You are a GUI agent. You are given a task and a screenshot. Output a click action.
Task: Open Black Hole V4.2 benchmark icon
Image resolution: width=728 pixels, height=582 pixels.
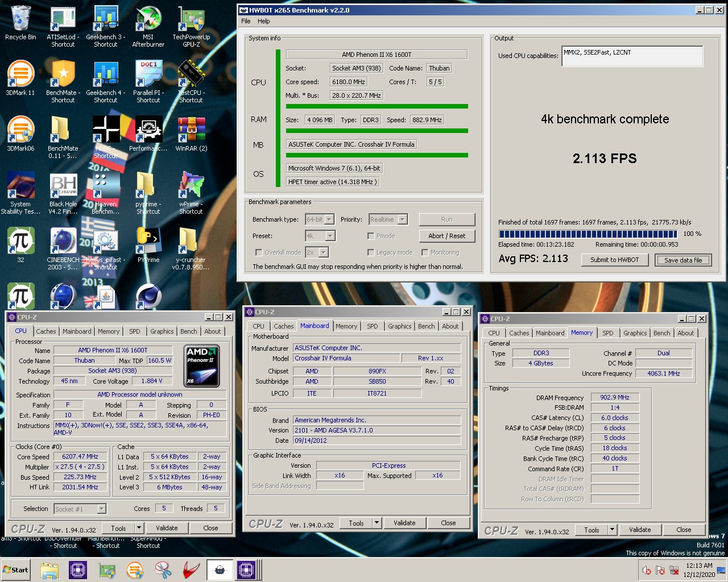(x=63, y=194)
